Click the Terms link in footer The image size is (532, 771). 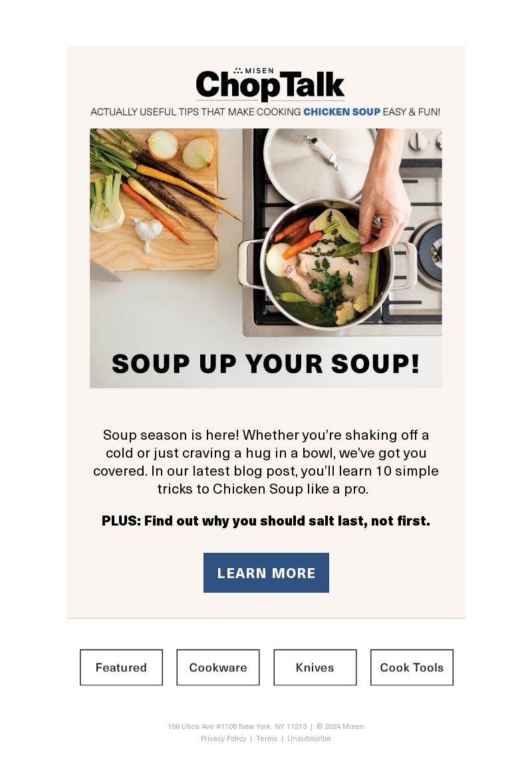(267, 738)
